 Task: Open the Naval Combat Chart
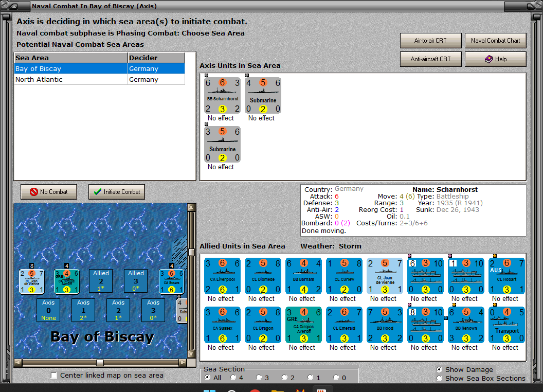[495, 41]
